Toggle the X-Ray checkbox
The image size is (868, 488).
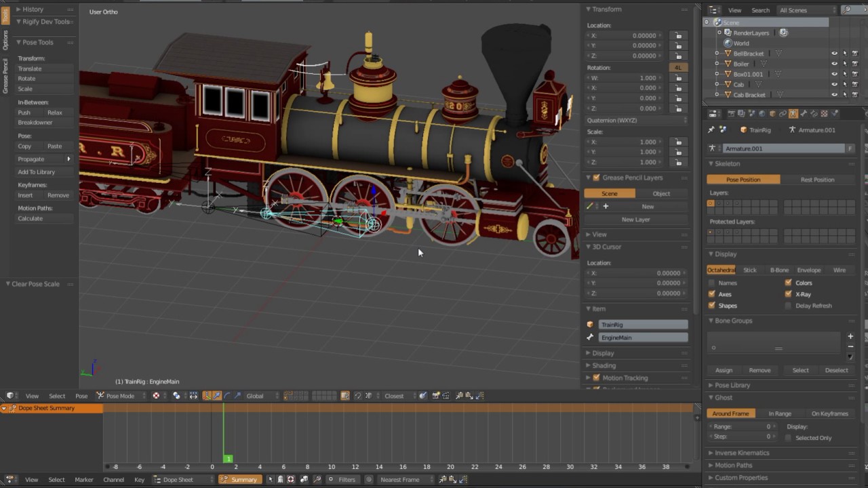point(788,294)
